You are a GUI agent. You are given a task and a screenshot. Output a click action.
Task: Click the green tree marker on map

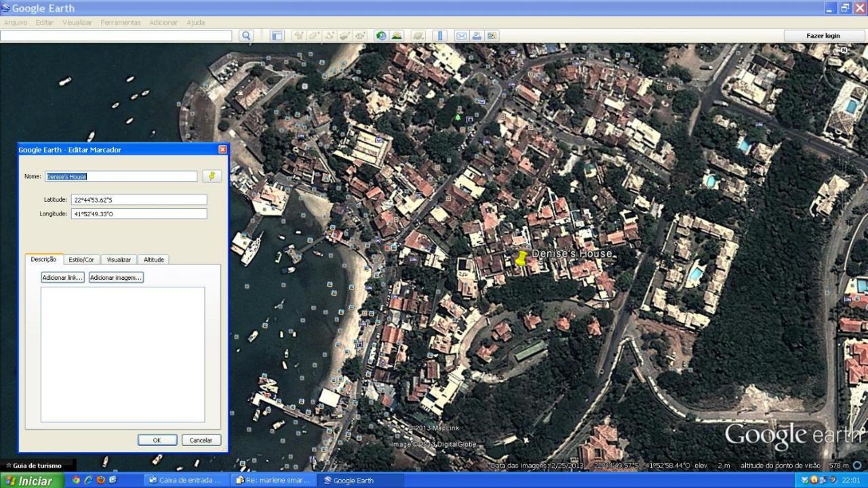pyautogui.click(x=458, y=117)
